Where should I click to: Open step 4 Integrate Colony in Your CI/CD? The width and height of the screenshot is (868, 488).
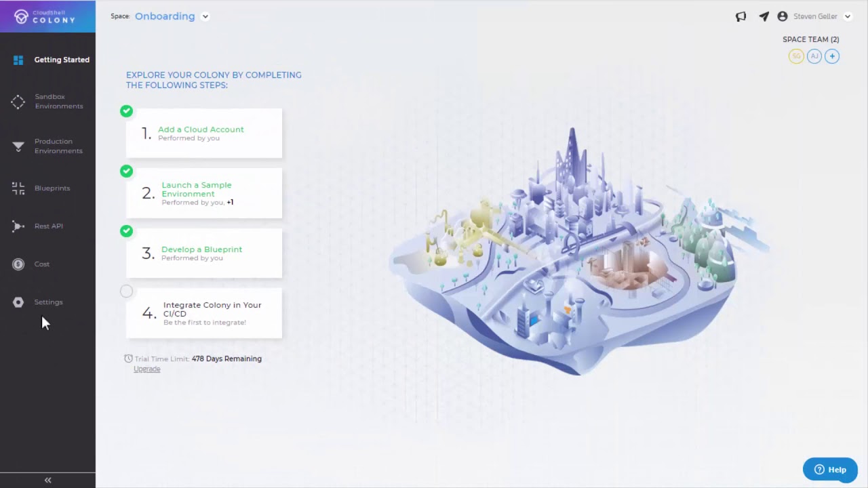click(x=204, y=313)
